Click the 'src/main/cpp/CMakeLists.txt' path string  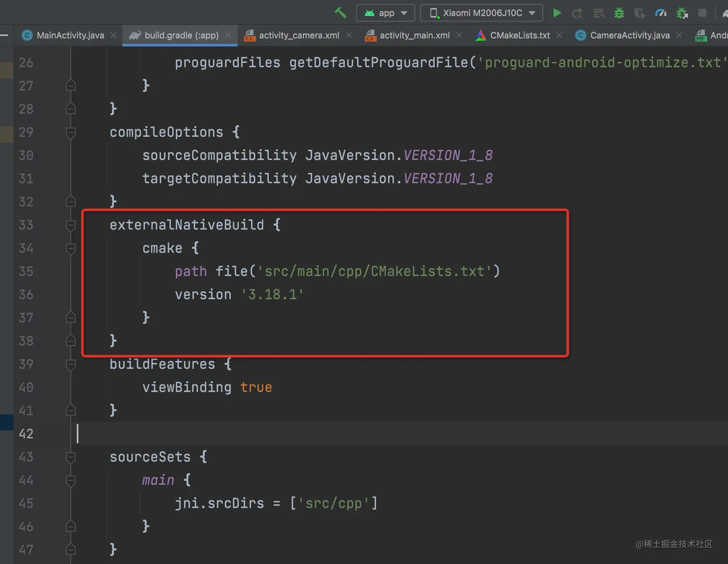point(374,271)
